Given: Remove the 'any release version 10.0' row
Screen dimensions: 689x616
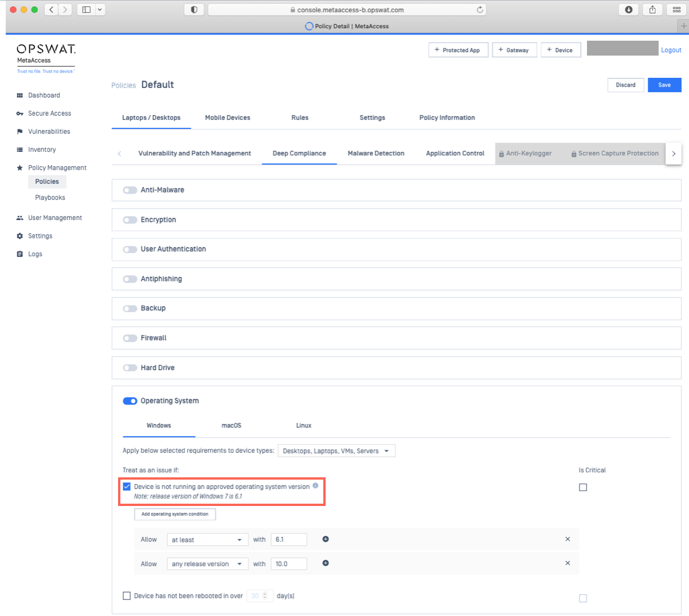Looking at the screenshot, I should click(x=567, y=563).
